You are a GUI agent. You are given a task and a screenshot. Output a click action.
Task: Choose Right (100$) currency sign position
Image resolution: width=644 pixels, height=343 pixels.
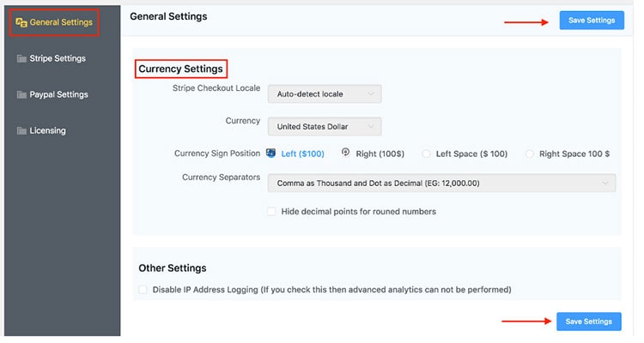pyautogui.click(x=346, y=153)
